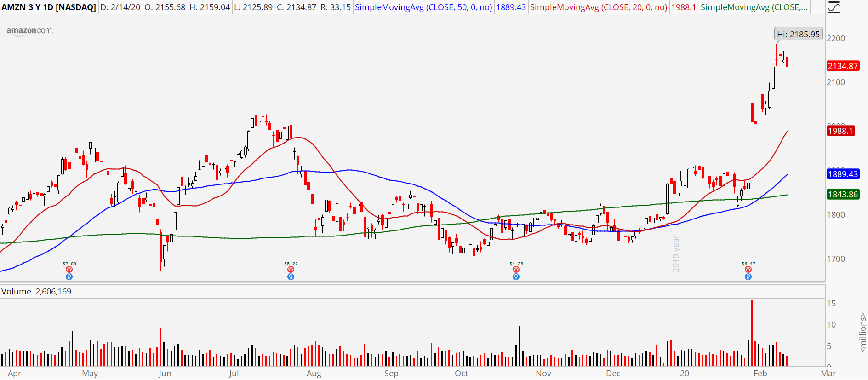This screenshot has height=380, width=868.
Task: Click the blue 1889.43 axis bubble
Action: tap(843, 174)
